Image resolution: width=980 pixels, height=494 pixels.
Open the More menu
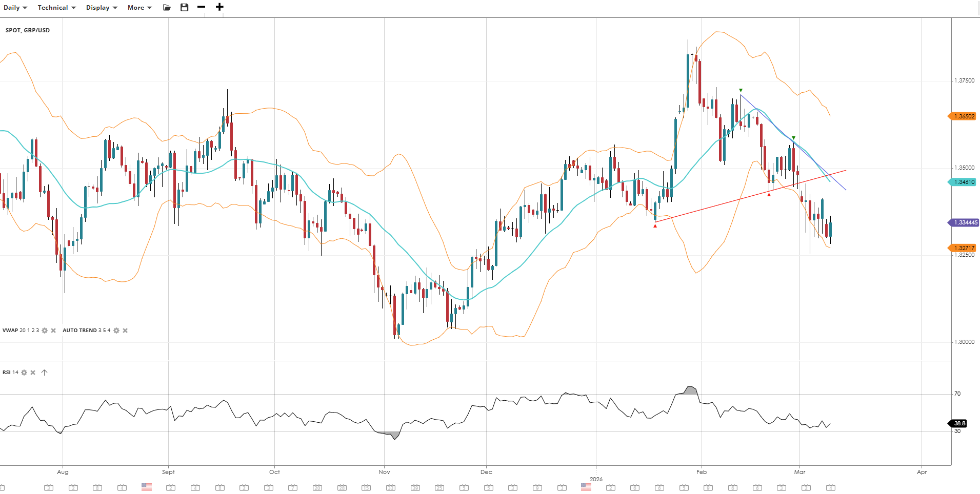[x=139, y=8]
